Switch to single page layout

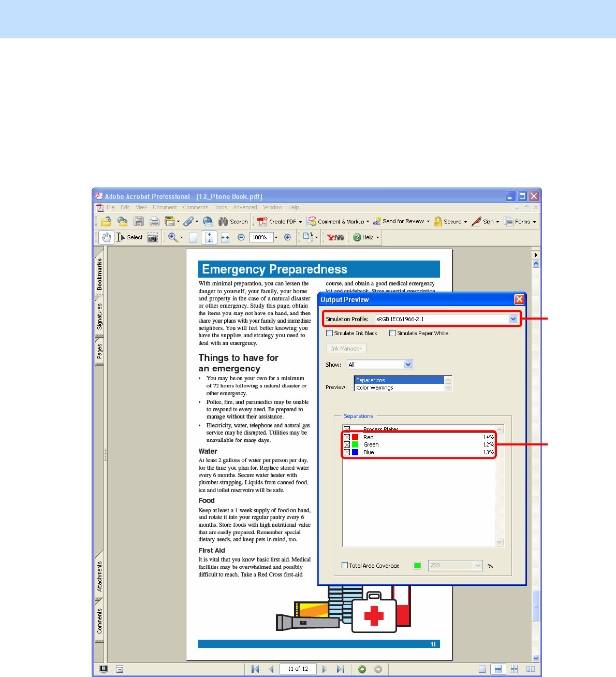(482, 669)
